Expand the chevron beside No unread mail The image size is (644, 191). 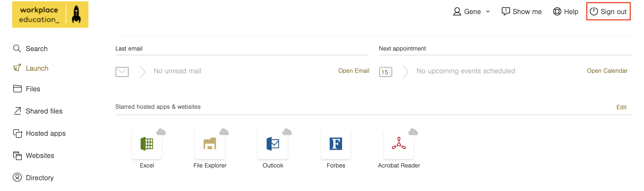click(142, 72)
